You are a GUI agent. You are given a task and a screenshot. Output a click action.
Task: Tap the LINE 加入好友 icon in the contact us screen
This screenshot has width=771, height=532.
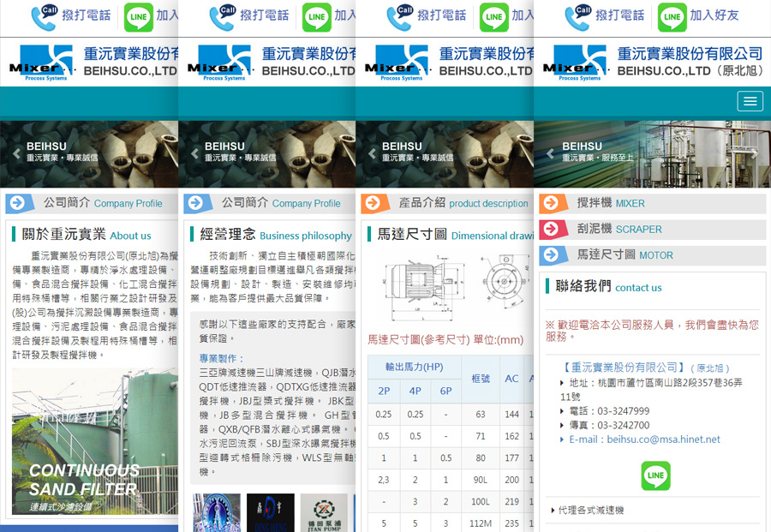[x=672, y=18]
